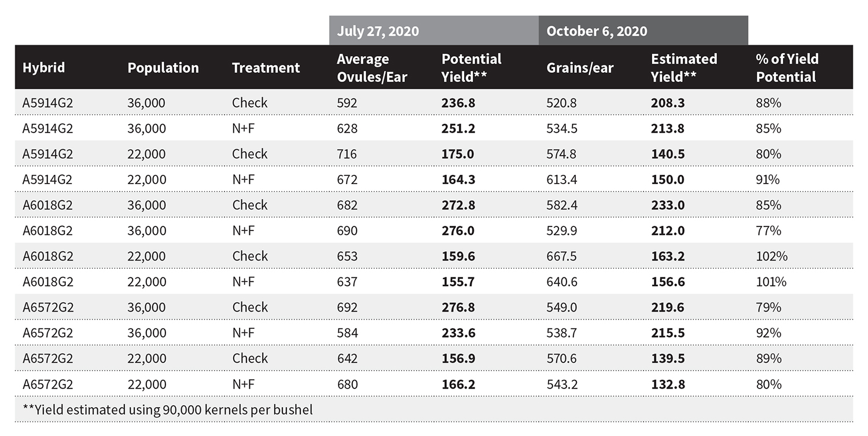Click the October 6, 2020 group header
This screenshot has width=868, height=436.
pyautogui.click(x=643, y=31)
